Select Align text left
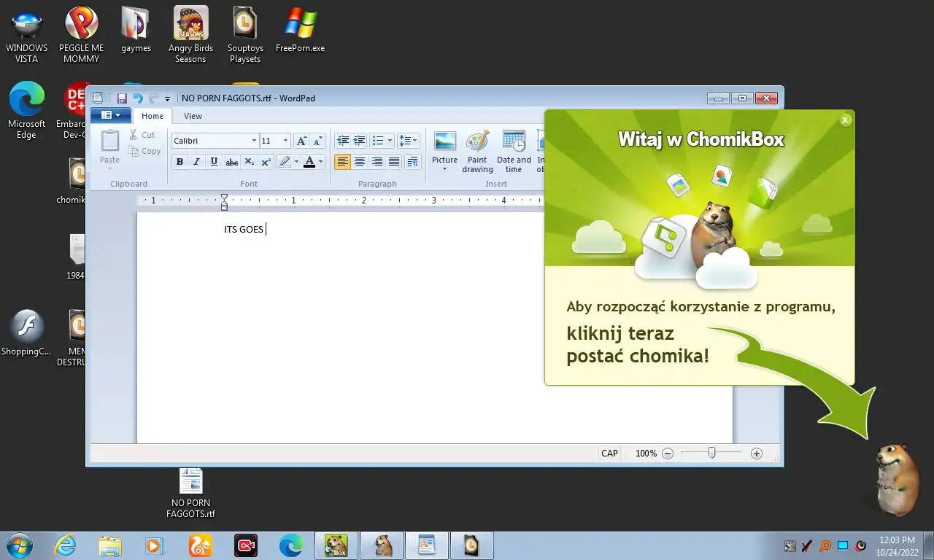The height and width of the screenshot is (560, 934). [x=342, y=162]
